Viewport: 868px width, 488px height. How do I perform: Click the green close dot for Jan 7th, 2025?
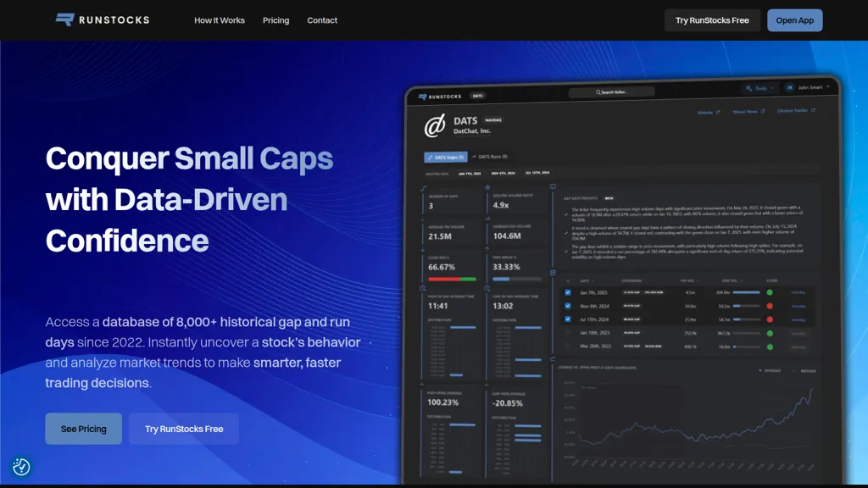coord(770,292)
